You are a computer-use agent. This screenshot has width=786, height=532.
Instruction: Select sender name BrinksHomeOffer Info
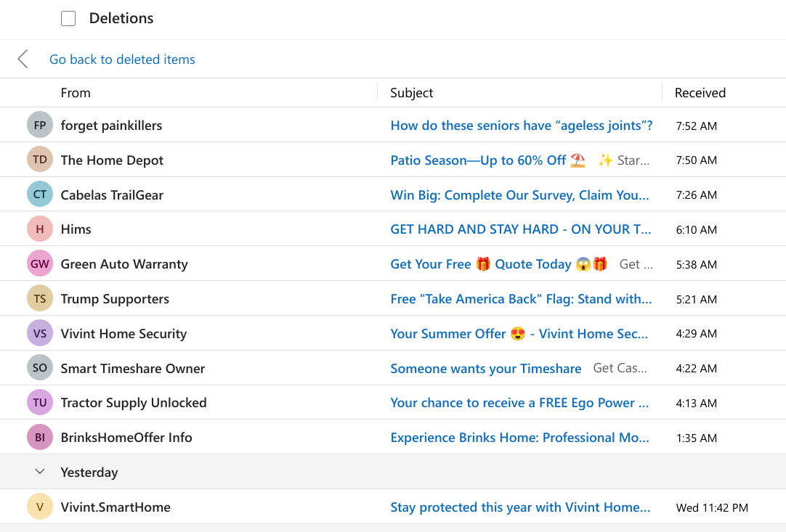coord(126,438)
